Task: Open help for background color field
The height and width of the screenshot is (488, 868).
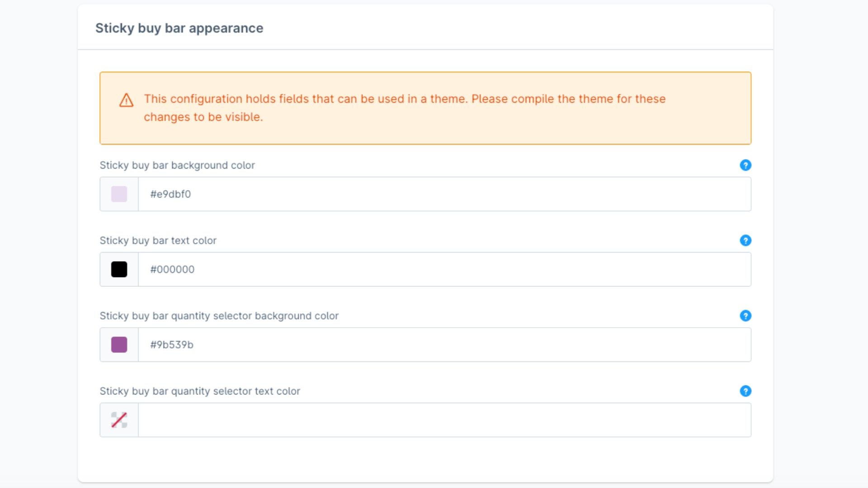Action: [x=745, y=165]
